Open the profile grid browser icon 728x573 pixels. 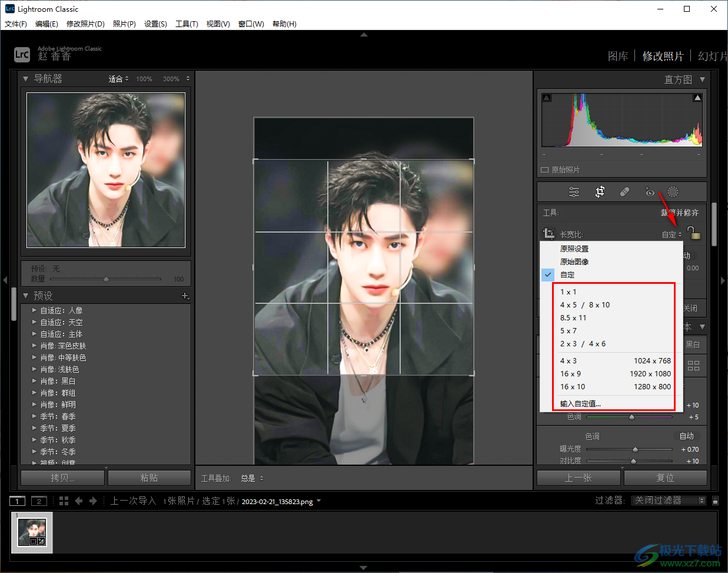[x=694, y=366]
